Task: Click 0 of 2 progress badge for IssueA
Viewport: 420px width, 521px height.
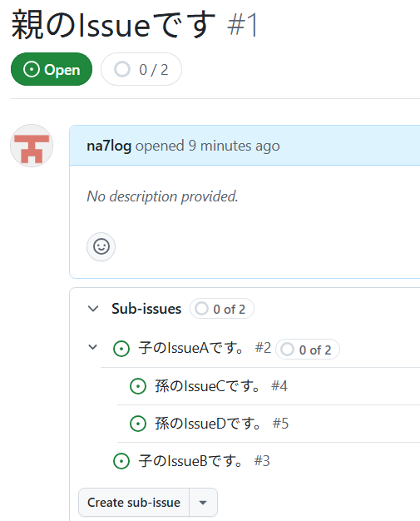Action: pyautogui.click(x=308, y=350)
